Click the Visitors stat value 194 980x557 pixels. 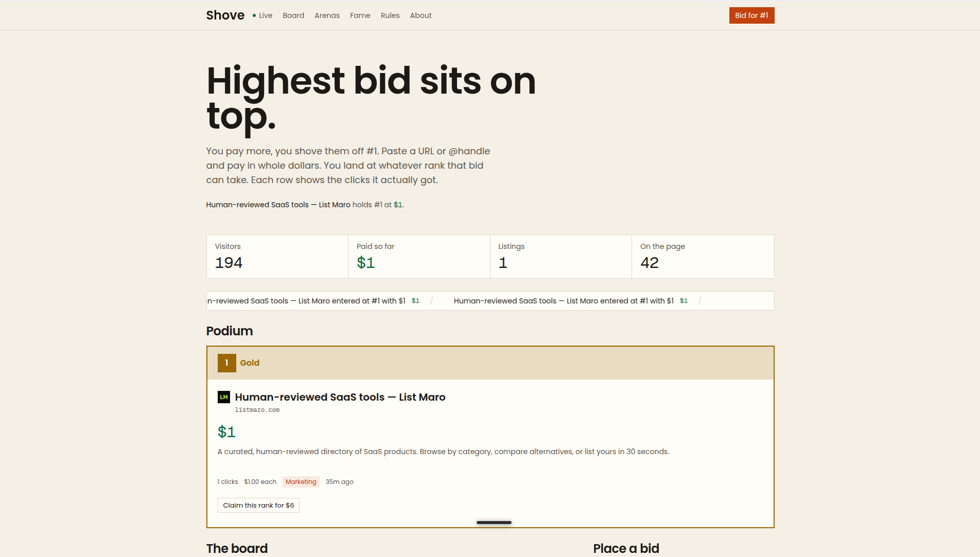[229, 263]
